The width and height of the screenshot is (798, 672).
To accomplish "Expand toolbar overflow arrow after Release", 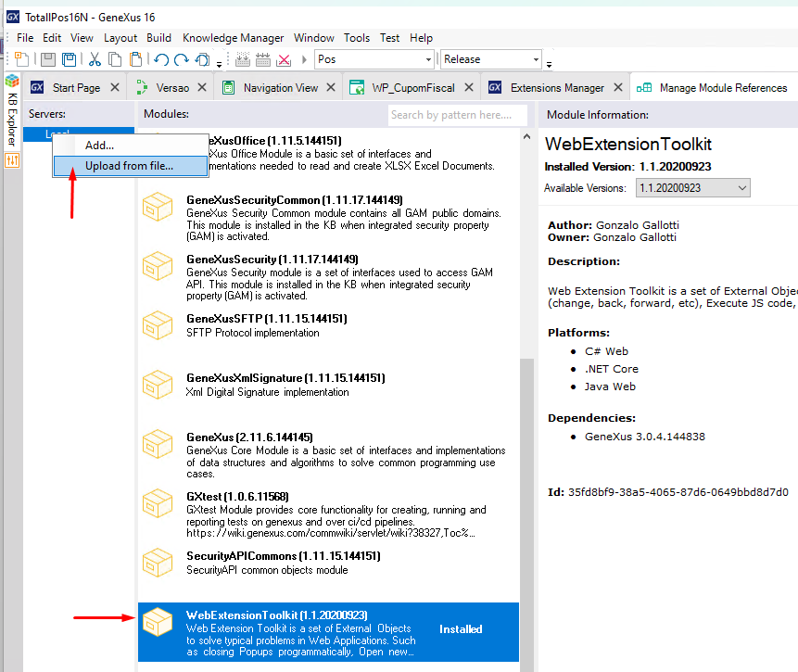I will 549,64.
